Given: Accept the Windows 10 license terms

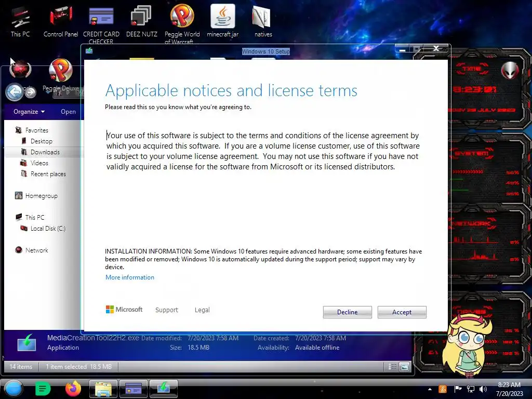Looking at the screenshot, I should [x=402, y=312].
